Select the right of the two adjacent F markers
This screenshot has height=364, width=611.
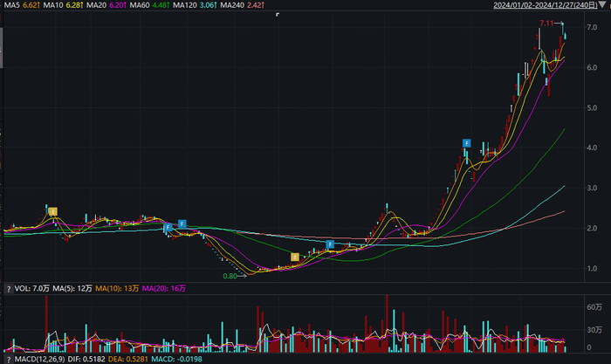coord(182,223)
